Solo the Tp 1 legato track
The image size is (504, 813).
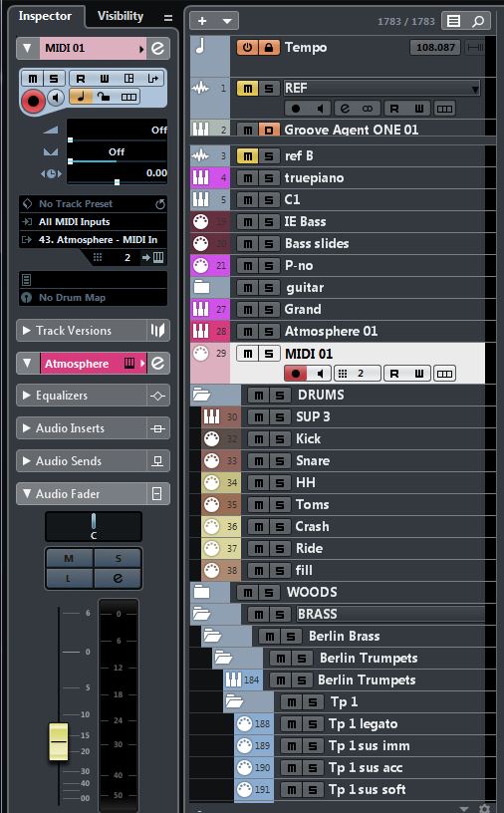(313, 724)
